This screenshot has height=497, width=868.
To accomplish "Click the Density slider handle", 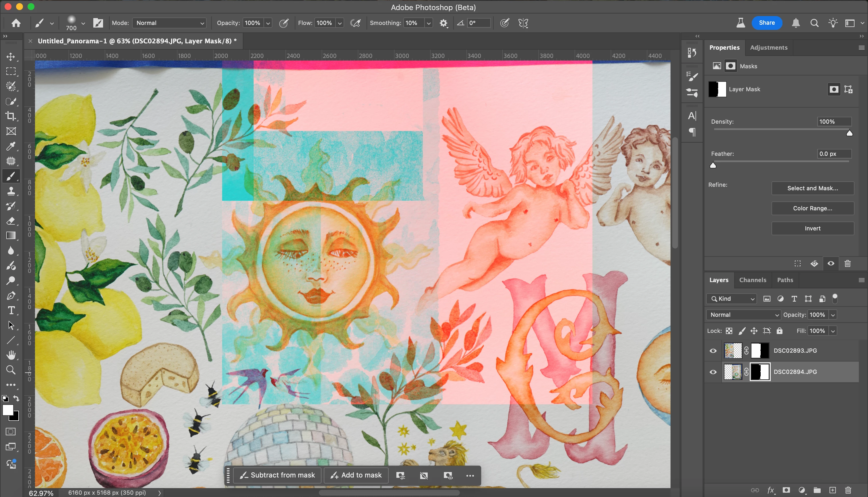I will [x=850, y=133].
